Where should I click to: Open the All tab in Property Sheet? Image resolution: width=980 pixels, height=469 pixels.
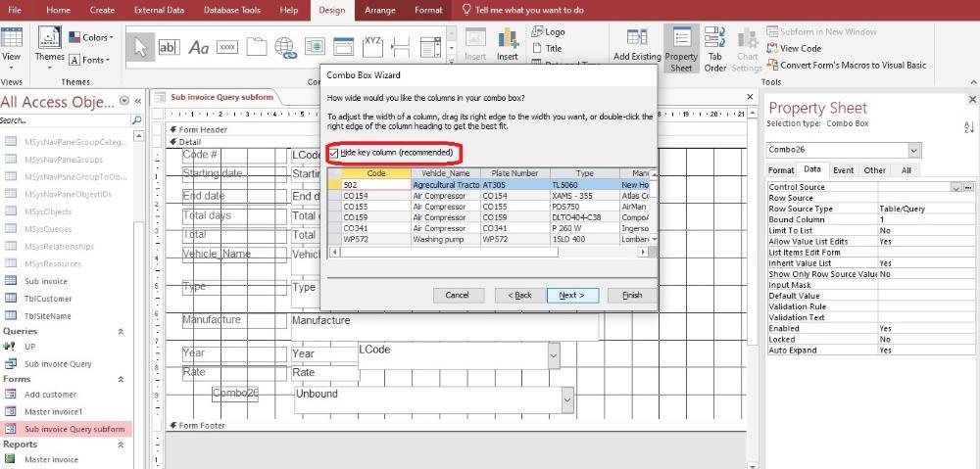pyautogui.click(x=906, y=169)
